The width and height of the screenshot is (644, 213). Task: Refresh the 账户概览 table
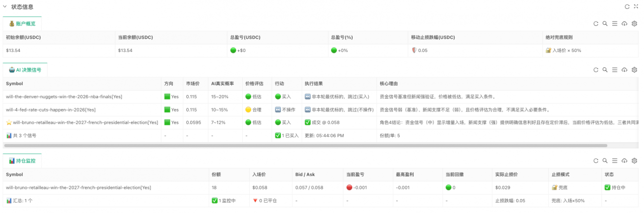click(x=596, y=24)
